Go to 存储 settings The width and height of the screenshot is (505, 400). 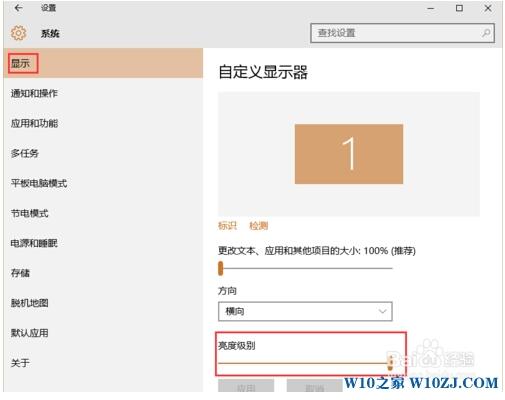tap(20, 273)
